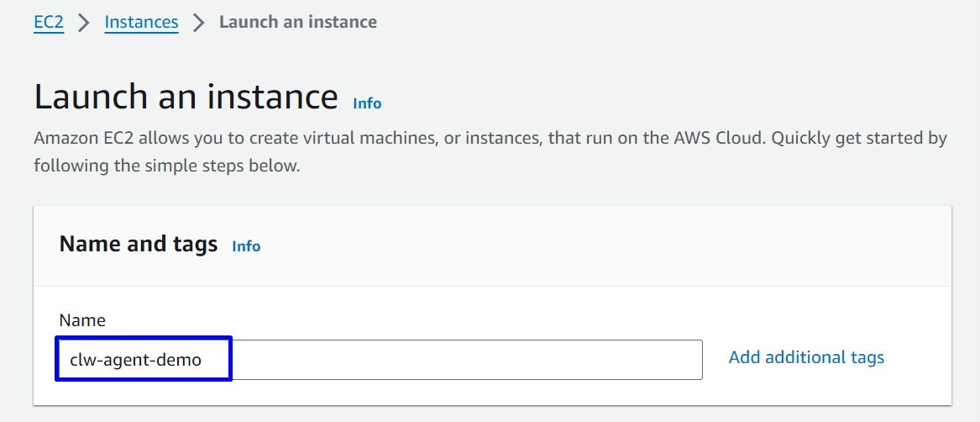Image resolution: width=980 pixels, height=422 pixels.
Task: Go to the Instances breadcrumb link
Action: 141,22
